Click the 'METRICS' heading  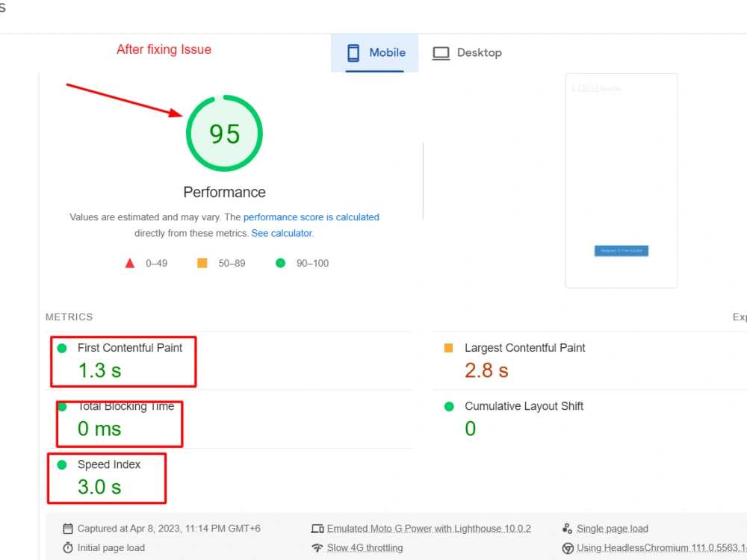click(69, 317)
